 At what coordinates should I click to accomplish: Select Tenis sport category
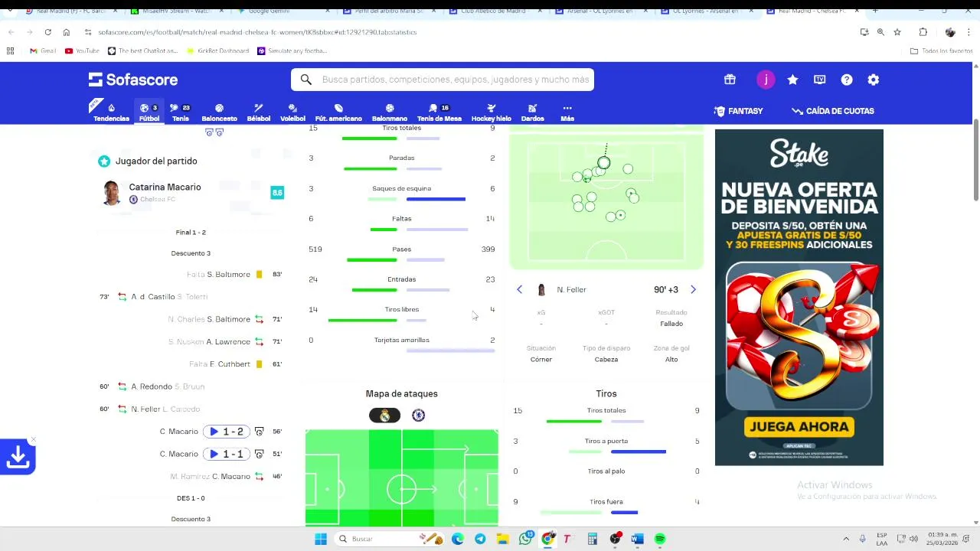click(181, 112)
